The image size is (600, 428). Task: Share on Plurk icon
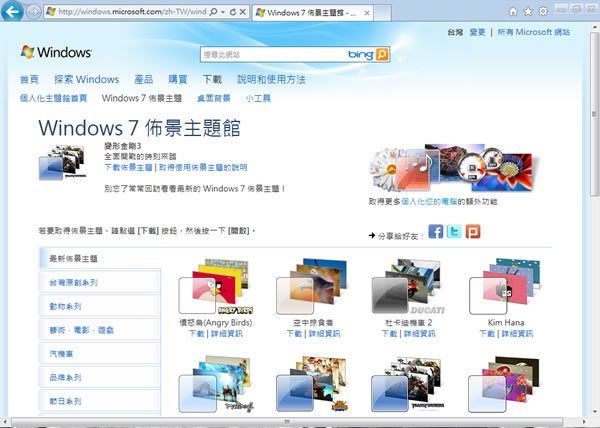click(x=473, y=231)
